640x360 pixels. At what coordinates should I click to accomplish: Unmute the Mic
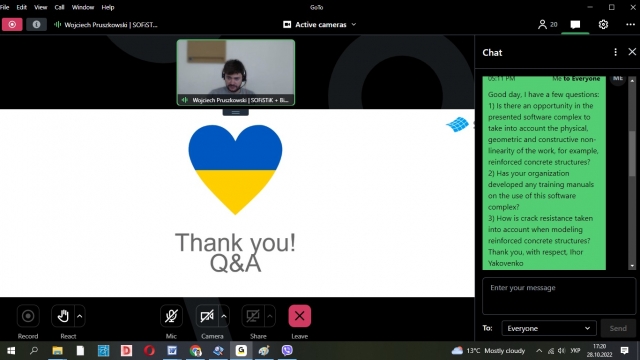(171, 316)
